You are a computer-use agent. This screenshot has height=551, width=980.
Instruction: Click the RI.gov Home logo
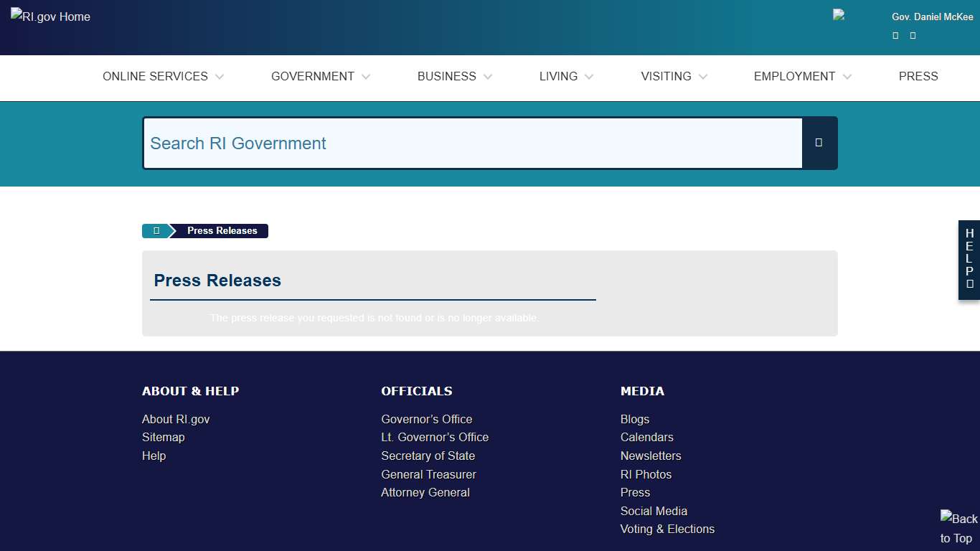tap(50, 16)
